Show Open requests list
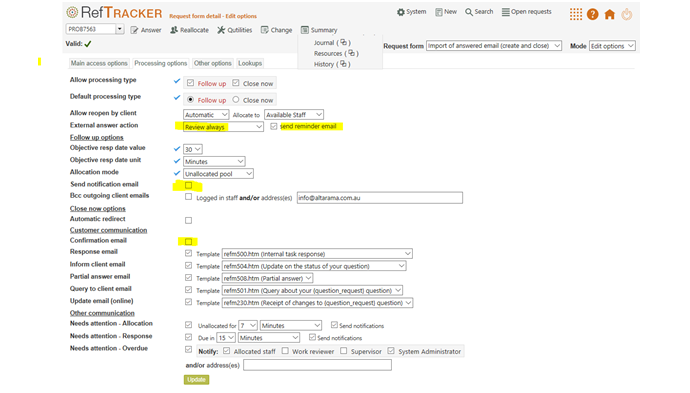Image resolution: width=690 pixels, height=393 pixels. [x=527, y=12]
